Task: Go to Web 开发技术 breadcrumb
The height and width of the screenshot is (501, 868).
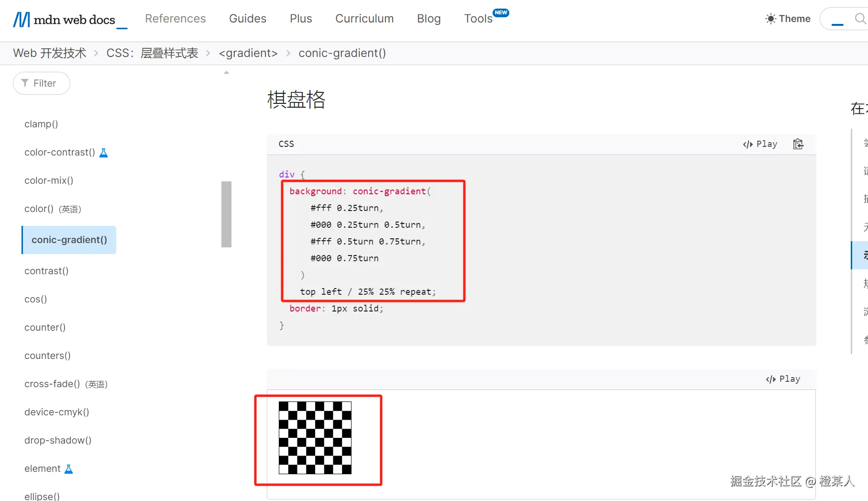Action: pyautogui.click(x=50, y=53)
